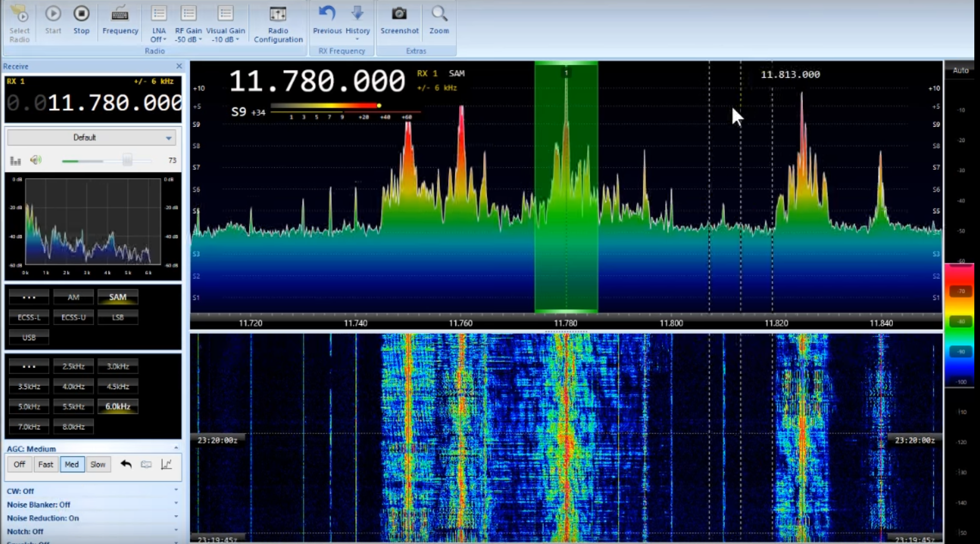
Task: Set filter bandwidth to 4.5kHz
Action: coord(117,386)
